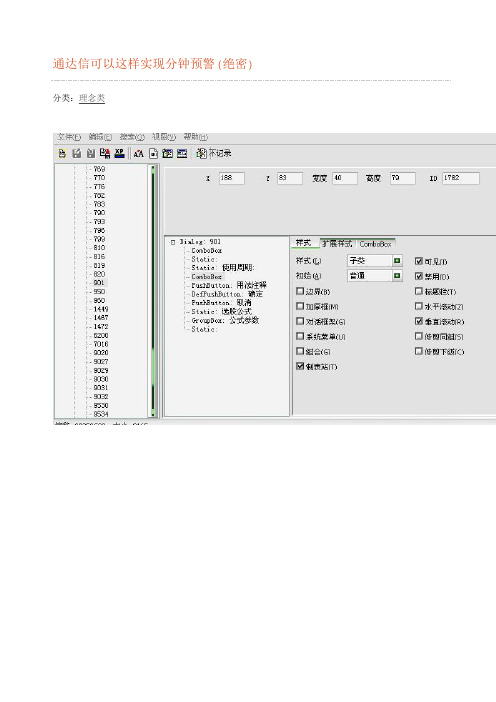Open the 初始(A) dropdown showing 普通

(375, 275)
